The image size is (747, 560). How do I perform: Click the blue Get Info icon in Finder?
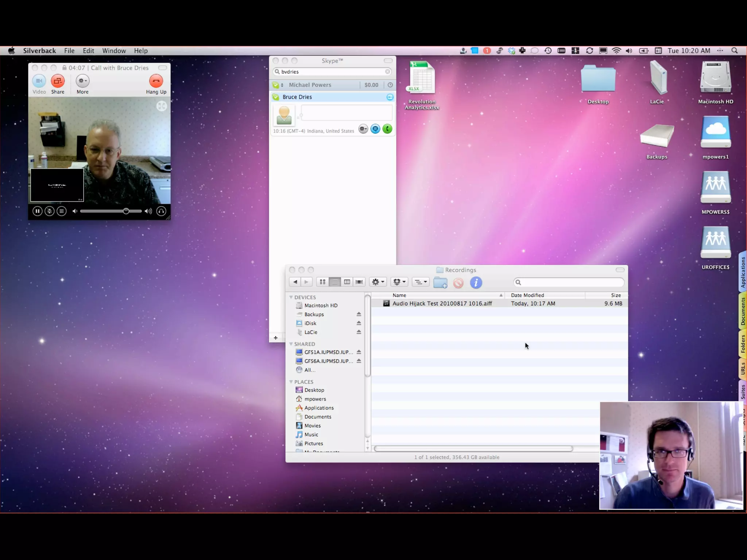[476, 283]
